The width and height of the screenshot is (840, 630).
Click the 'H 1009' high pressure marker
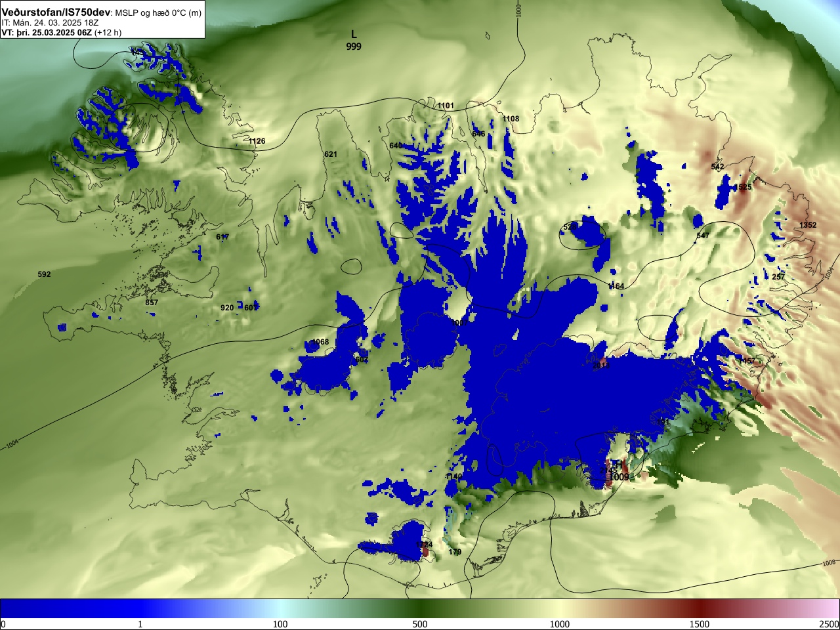(x=618, y=471)
